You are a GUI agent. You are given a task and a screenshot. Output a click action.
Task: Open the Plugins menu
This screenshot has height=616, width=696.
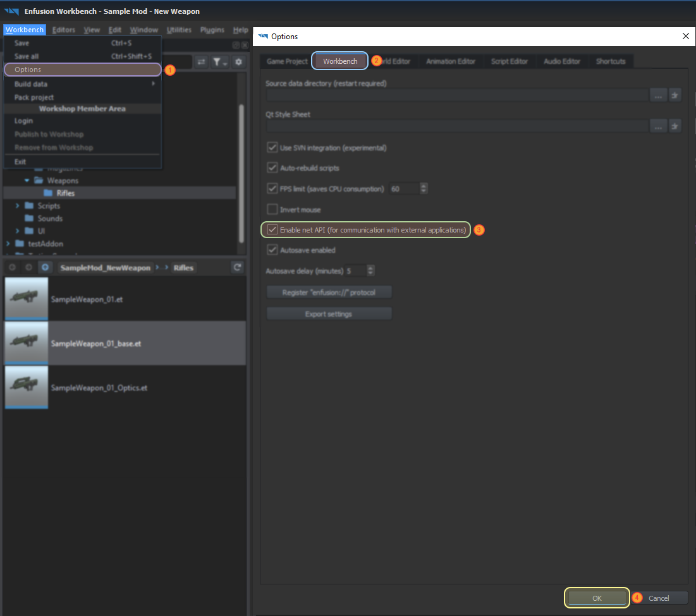click(212, 30)
